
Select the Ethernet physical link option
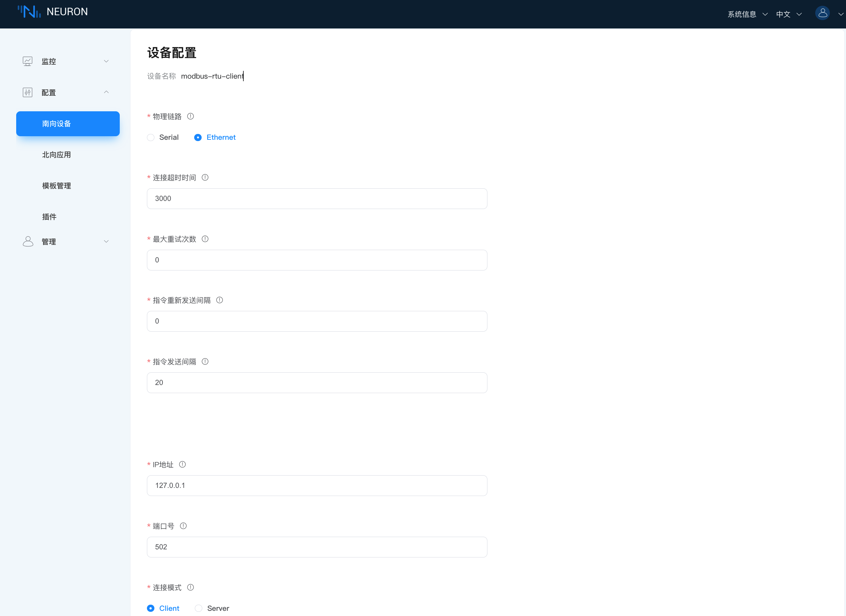pyautogui.click(x=198, y=137)
